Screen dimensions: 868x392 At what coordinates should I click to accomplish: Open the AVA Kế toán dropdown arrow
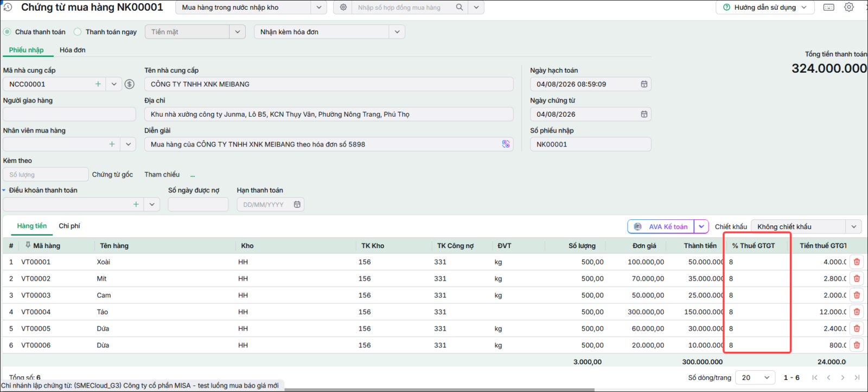tap(701, 226)
